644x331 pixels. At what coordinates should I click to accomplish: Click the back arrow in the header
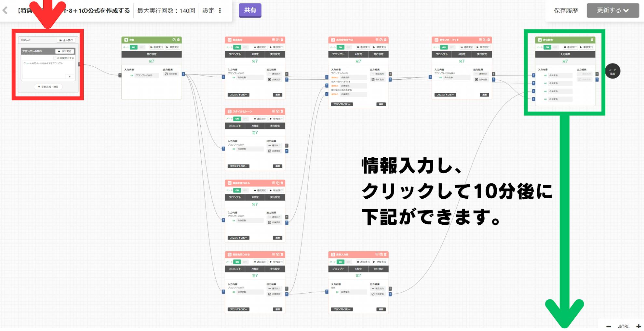tap(5, 10)
